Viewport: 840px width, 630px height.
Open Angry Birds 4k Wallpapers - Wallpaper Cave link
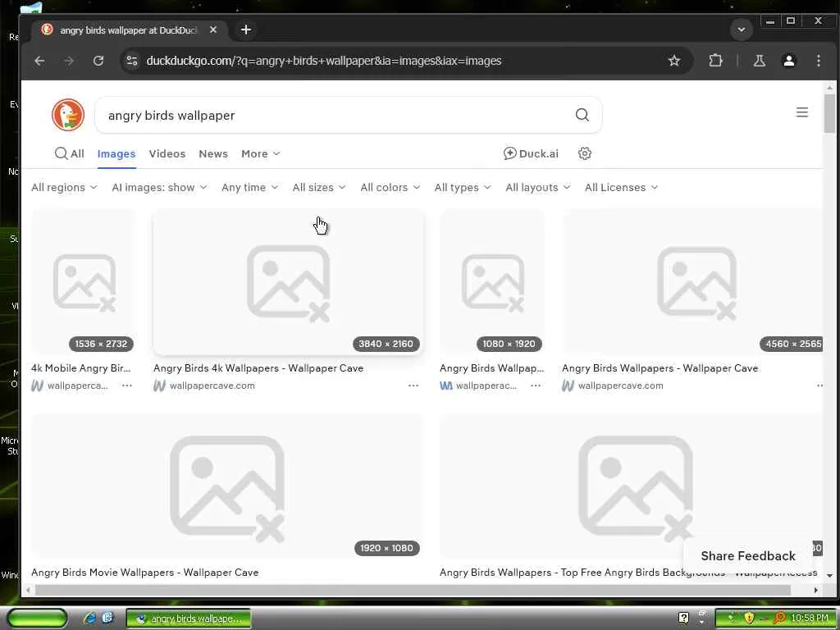258,368
